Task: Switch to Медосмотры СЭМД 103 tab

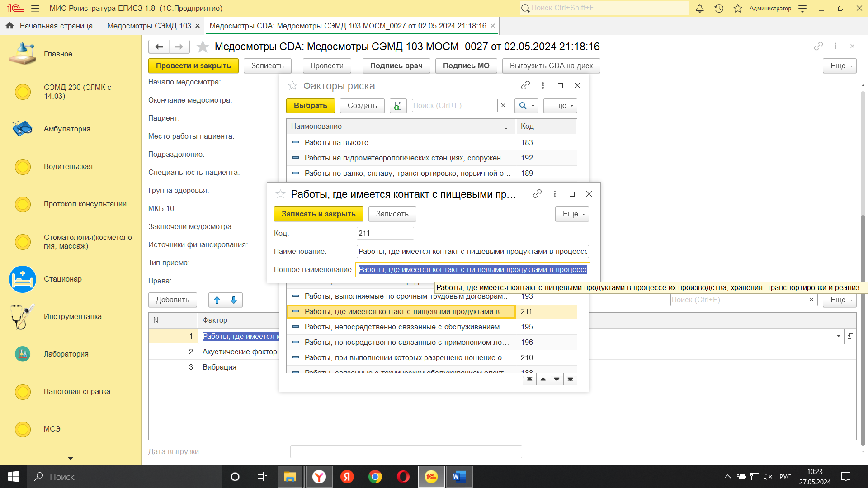Action: pos(149,26)
